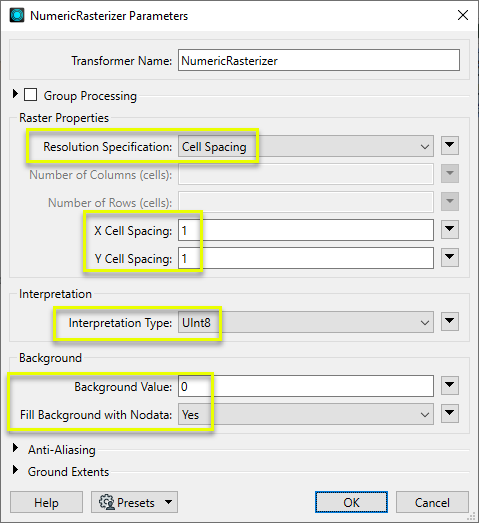Viewport: 479px width, 523px height.
Task: Open the arrow menu beside X Cell Spacing
Action: (x=450, y=229)
